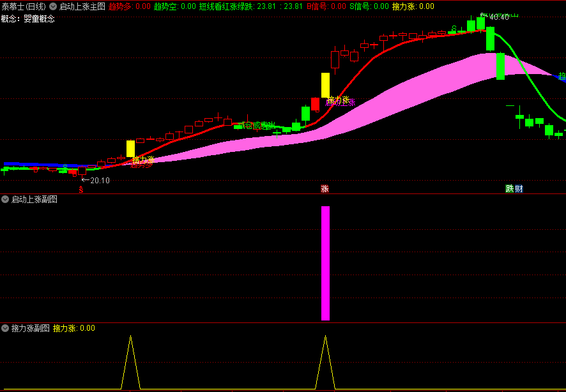Screen dimensions: 566x392
Task: Click the 接力涨副图 panel title
Action: click(x=30, y=328)
